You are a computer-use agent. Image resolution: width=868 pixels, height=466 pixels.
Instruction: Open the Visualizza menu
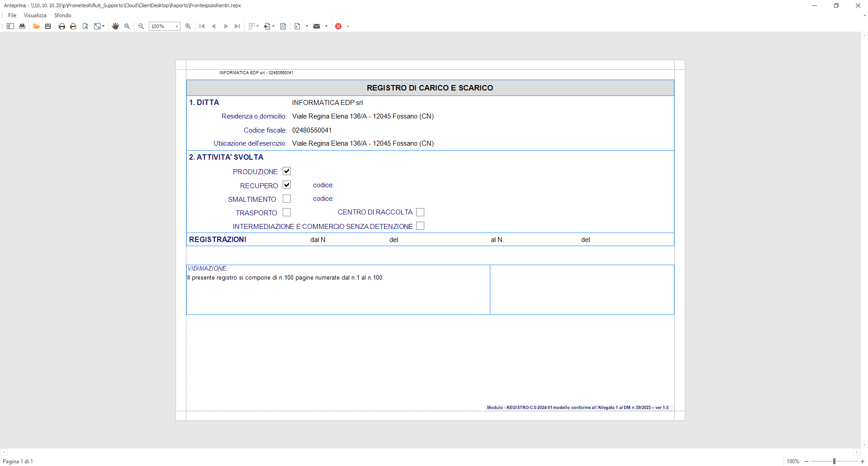coord(35,15)
